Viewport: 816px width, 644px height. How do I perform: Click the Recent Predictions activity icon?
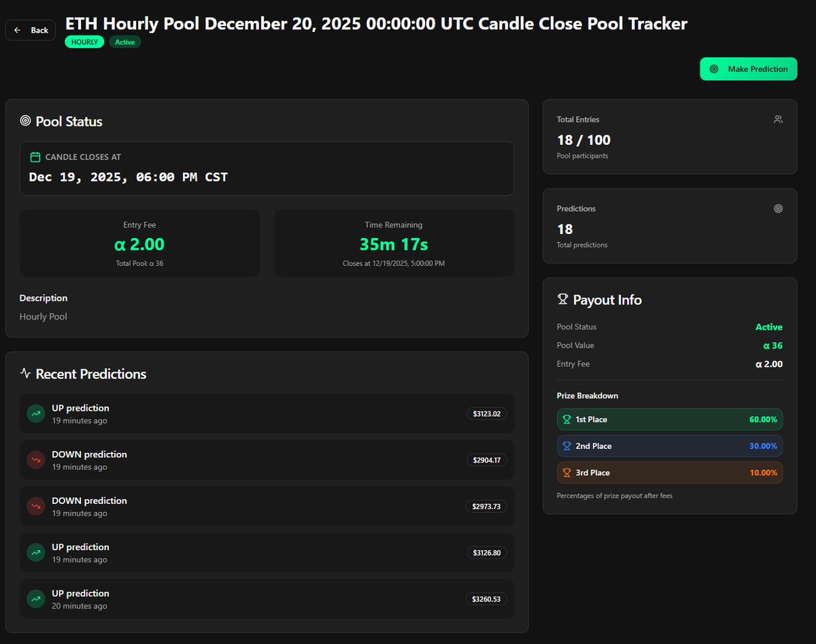25,373
